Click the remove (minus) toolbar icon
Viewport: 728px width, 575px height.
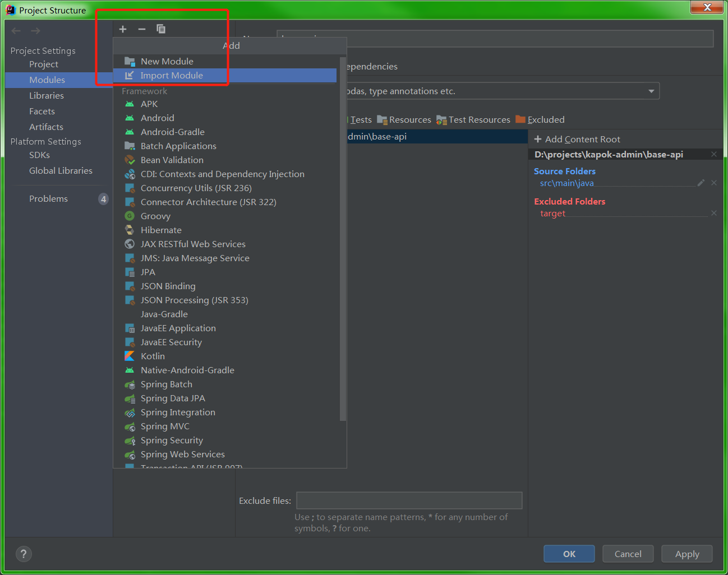pos(142,29)
